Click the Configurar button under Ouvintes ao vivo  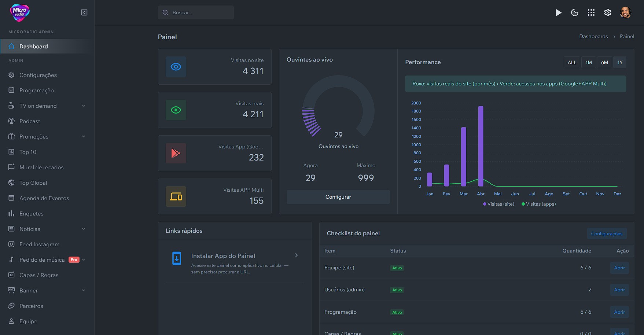coord(338,197)
